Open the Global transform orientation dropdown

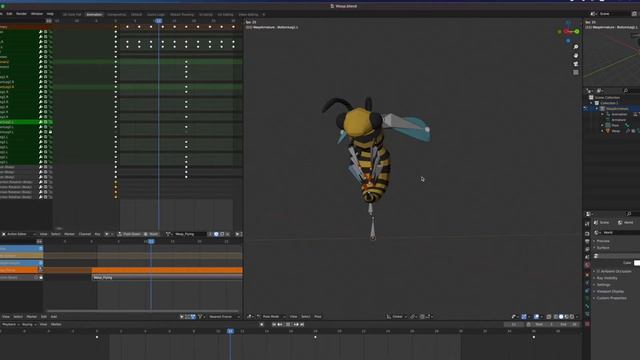pos(397,317)
